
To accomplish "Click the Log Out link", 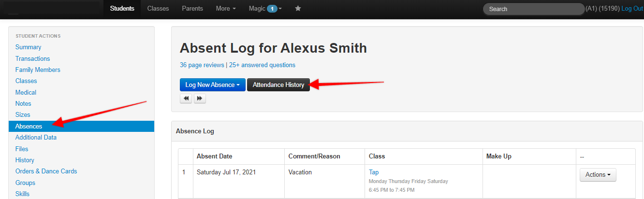I will 632,9.
